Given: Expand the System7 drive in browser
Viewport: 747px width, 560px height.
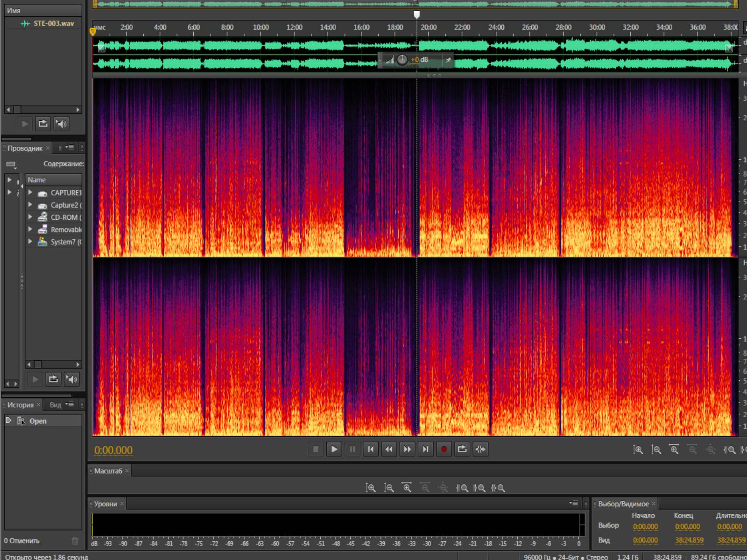Looking at the screenshot, I should pyautogui.click(x=30, y=242).
